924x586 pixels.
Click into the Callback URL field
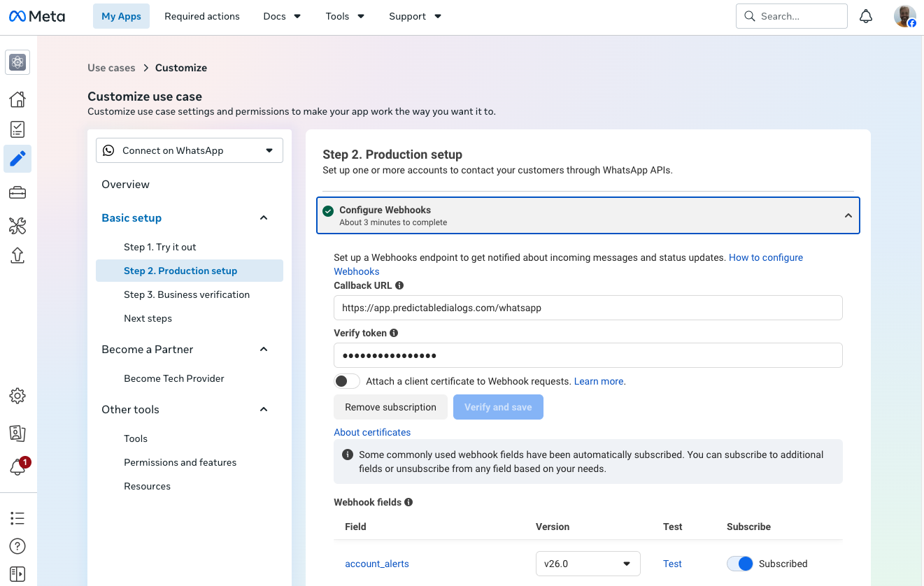click(588, 308)
